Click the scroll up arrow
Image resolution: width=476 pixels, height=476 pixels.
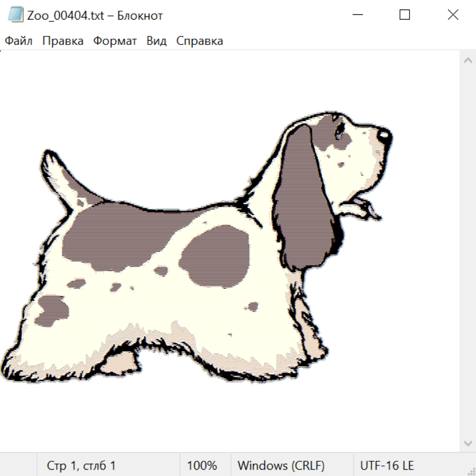point(468,61)
